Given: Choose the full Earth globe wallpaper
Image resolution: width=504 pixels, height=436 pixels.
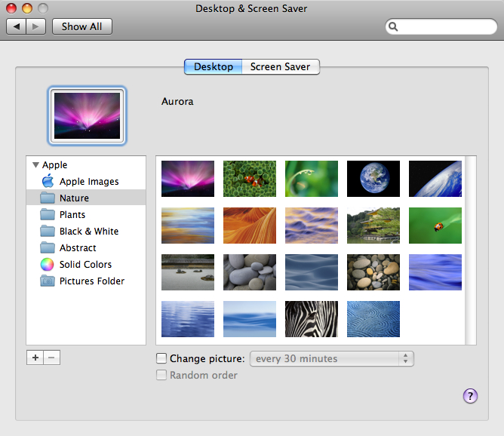Looking at the screenshot, I should click(373, 179).
